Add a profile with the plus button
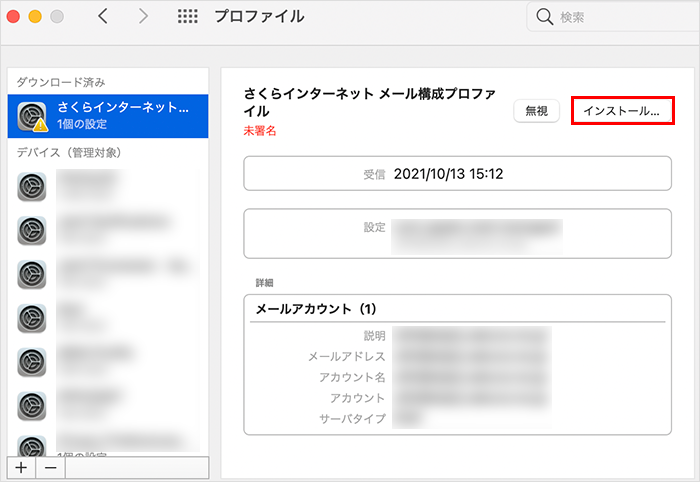Screen dimensions: 700x482 click(x=20, y=467)
